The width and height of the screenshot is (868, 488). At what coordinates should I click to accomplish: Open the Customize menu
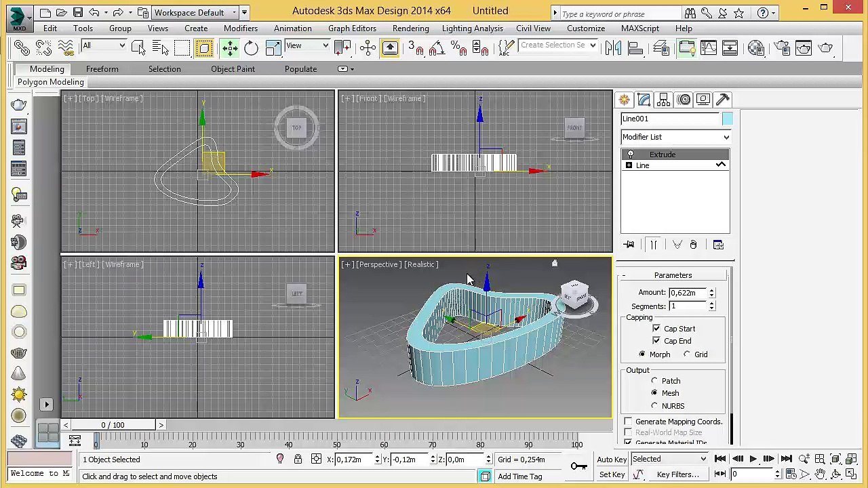click(586, 28)
